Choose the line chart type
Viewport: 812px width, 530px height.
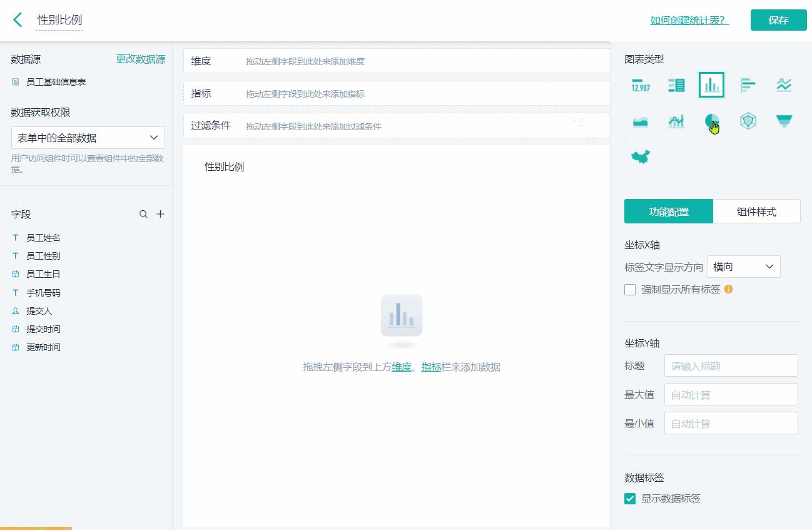(x=783, y=84)
